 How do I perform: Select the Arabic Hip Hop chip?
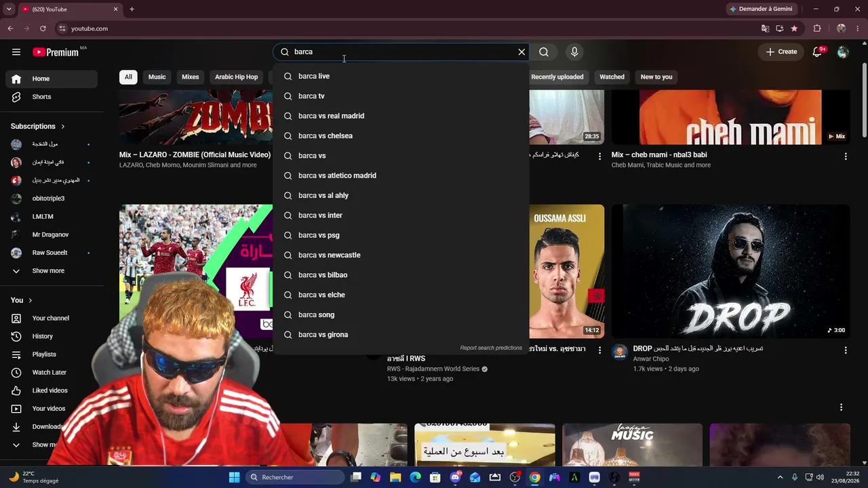tap(237, 77)
